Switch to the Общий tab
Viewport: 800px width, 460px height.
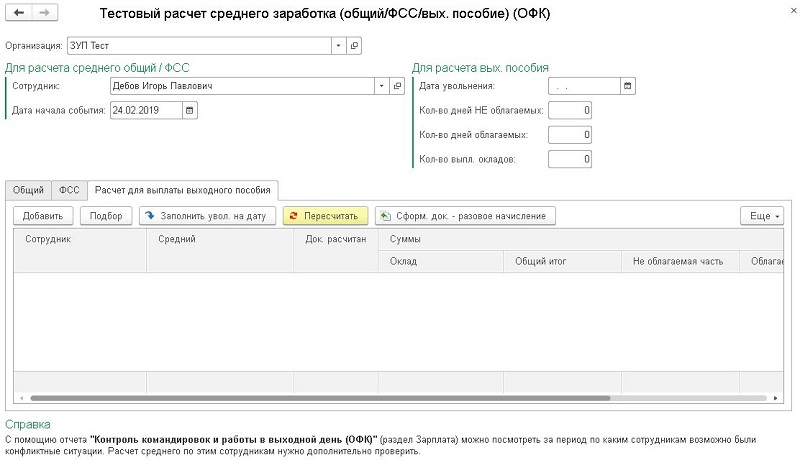tap(28, 189)
